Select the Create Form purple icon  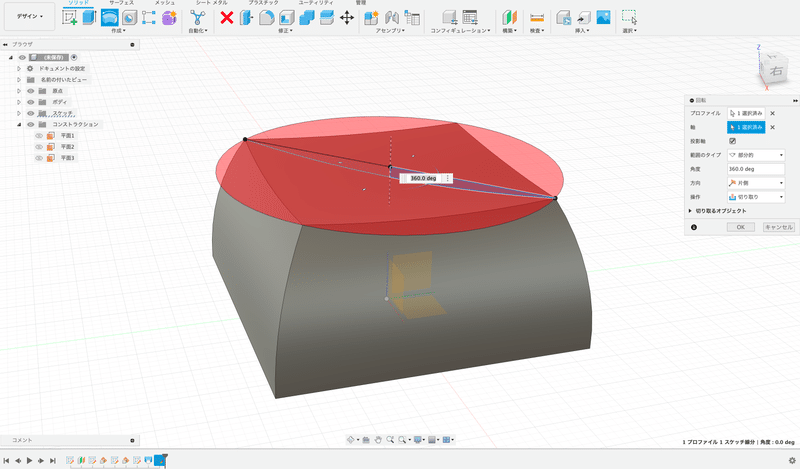coord(169,17)
